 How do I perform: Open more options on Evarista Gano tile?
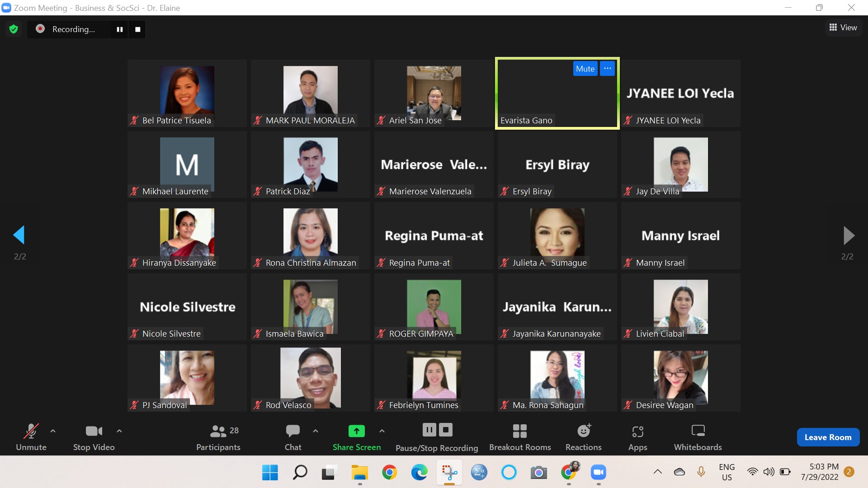point(607,69)
